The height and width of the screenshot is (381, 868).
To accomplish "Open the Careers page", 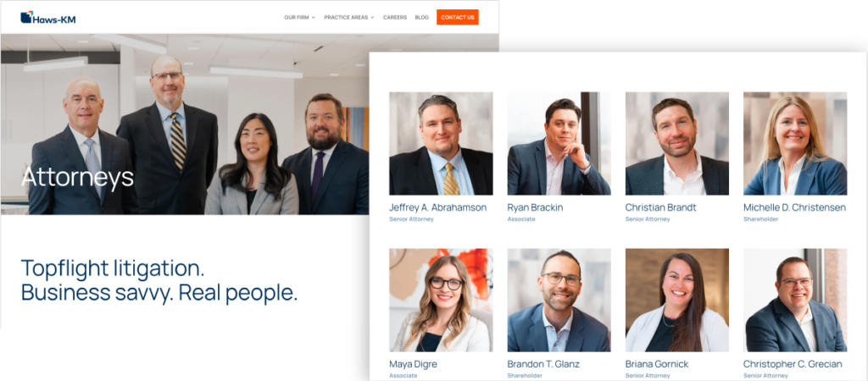I will 395,18.
